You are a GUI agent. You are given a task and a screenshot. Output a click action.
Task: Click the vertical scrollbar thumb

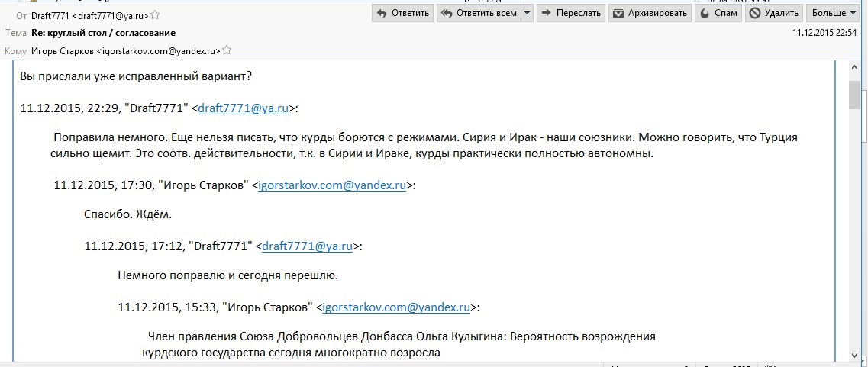click(854, 95)
